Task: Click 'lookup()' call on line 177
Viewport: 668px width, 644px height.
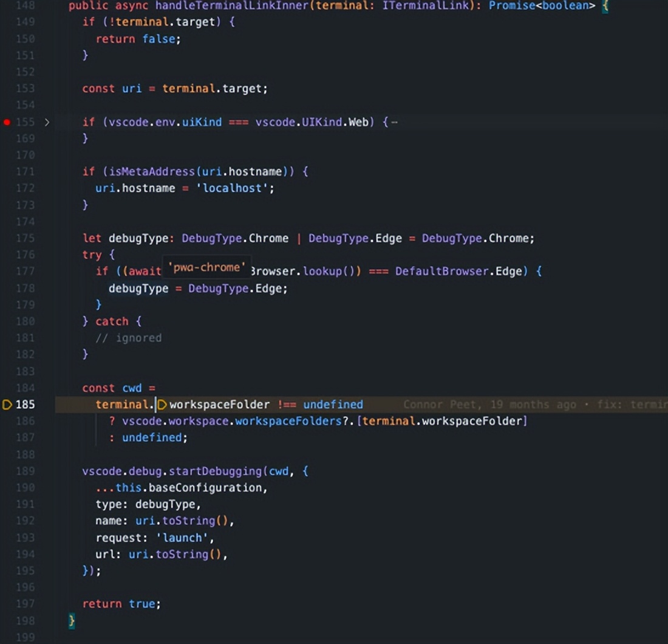Action: 328,272
